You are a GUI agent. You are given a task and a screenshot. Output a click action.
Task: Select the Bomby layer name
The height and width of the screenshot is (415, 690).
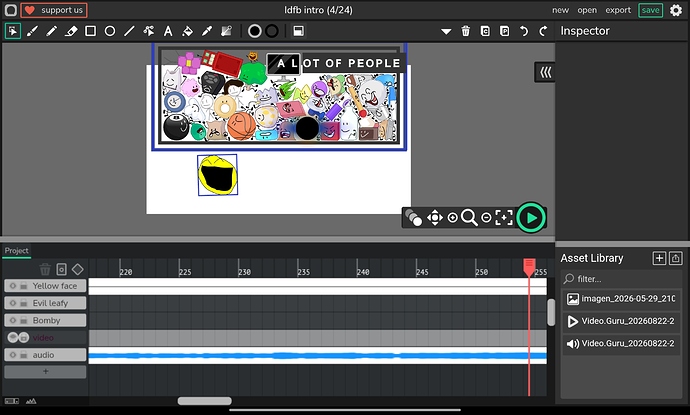coord(46,320)
